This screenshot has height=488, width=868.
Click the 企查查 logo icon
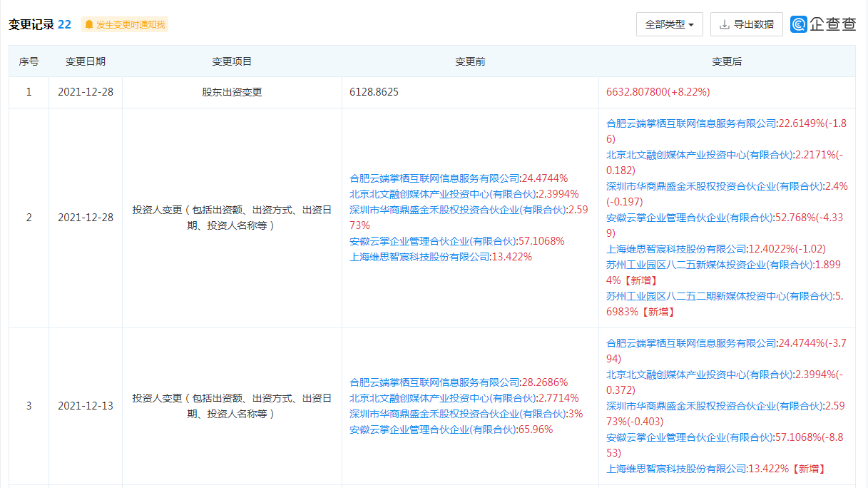pyautogui.click(x=799, y=24)
